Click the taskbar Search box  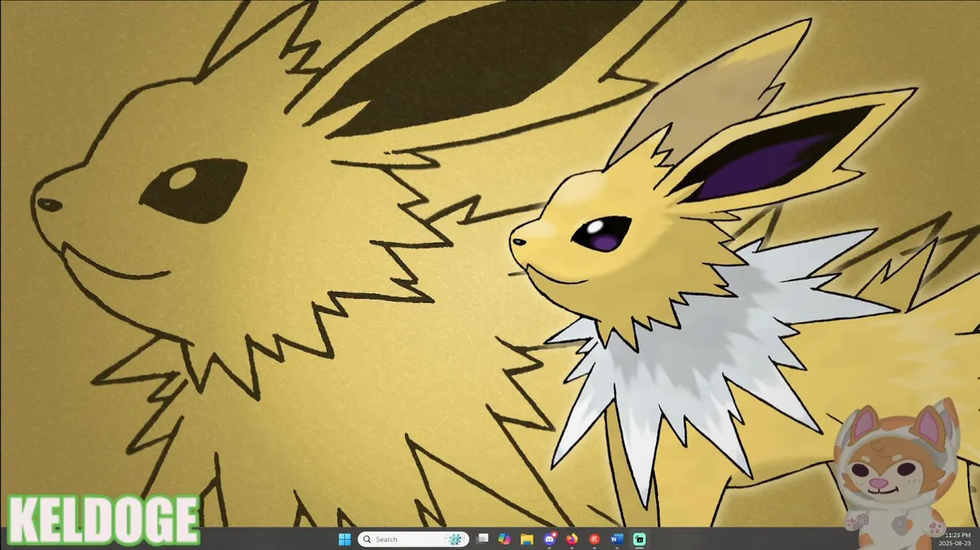coord(413,539)
